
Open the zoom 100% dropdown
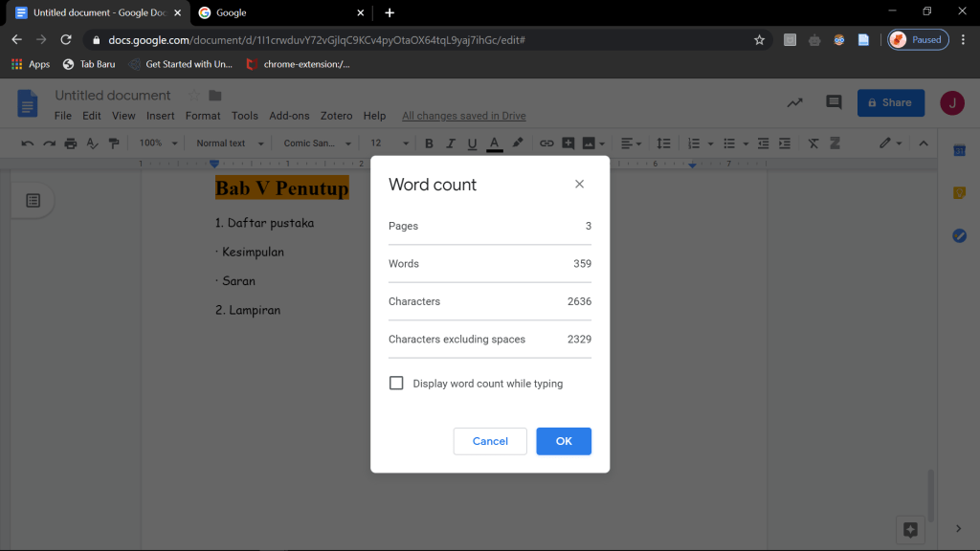pos(158,143)
